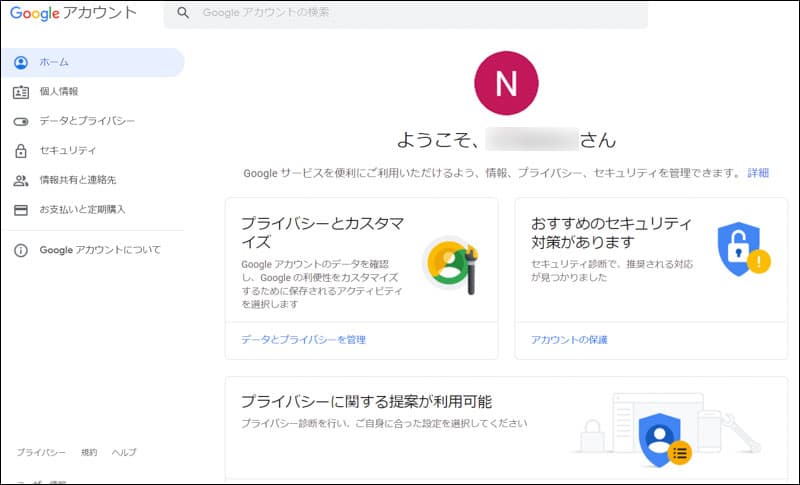Click the プライバシーとカスタマイズ heading
The image size is (800, 485).
[322, 232]
